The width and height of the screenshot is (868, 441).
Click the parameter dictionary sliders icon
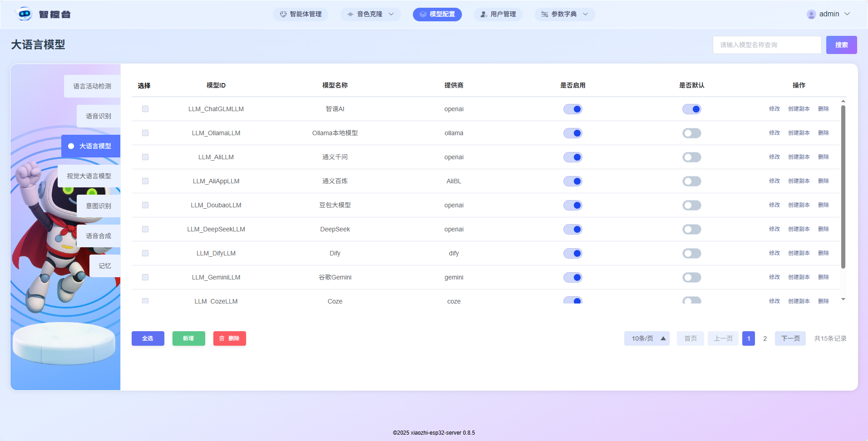pos(545,14)
